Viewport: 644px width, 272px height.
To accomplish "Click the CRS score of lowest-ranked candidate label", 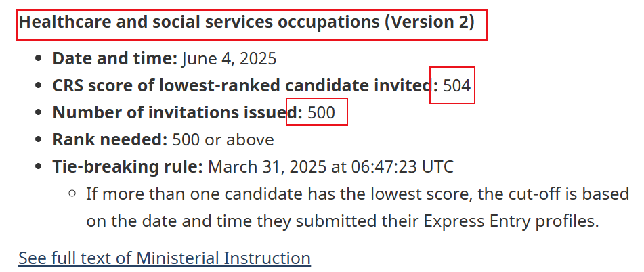I will pos(245,86).
